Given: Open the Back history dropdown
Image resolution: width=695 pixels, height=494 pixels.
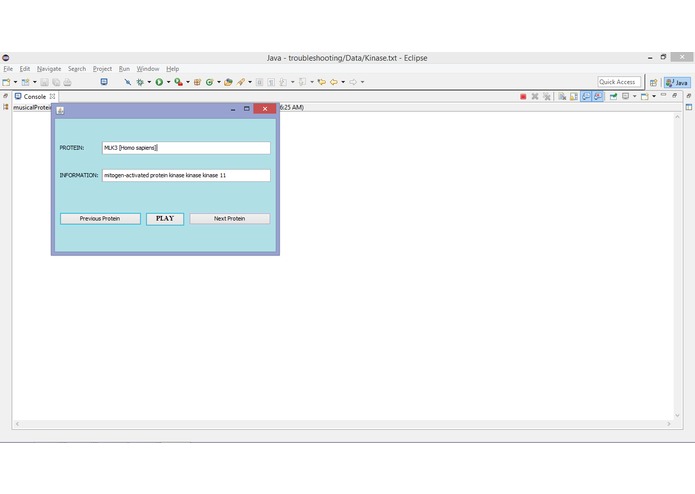Looking at the screenshot, I should pyautogui.click(x=344, y=82).
